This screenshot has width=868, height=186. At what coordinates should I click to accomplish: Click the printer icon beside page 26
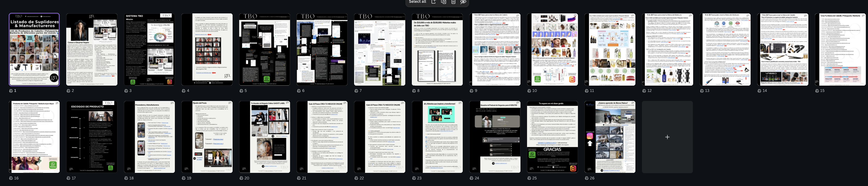pyautogui.click(x=587, y=178)
